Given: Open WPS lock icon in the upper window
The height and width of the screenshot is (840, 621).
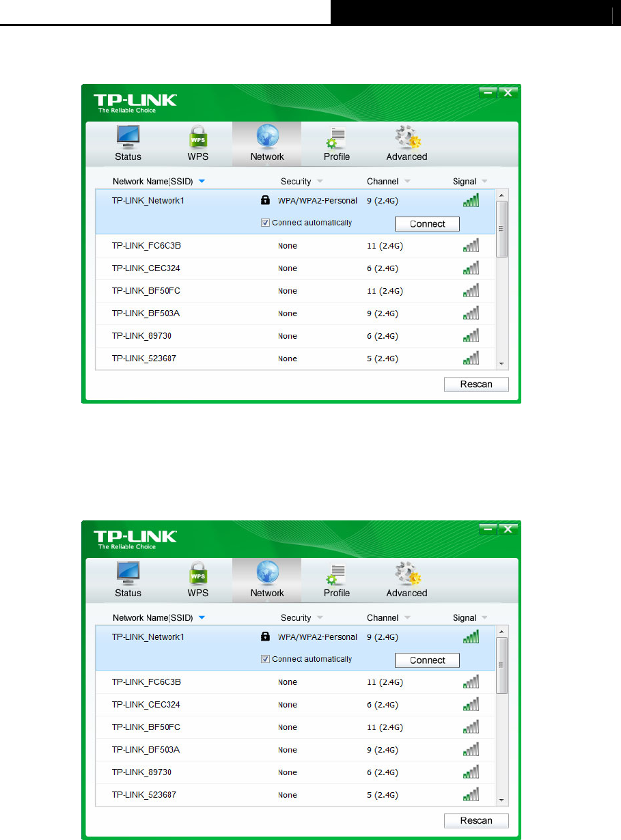Looking at the screenshot, I should [197, 137].
